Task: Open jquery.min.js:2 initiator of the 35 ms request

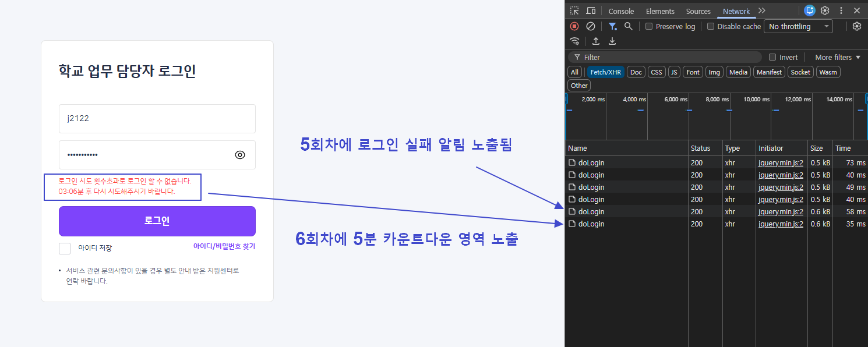Action: [781, 224]
